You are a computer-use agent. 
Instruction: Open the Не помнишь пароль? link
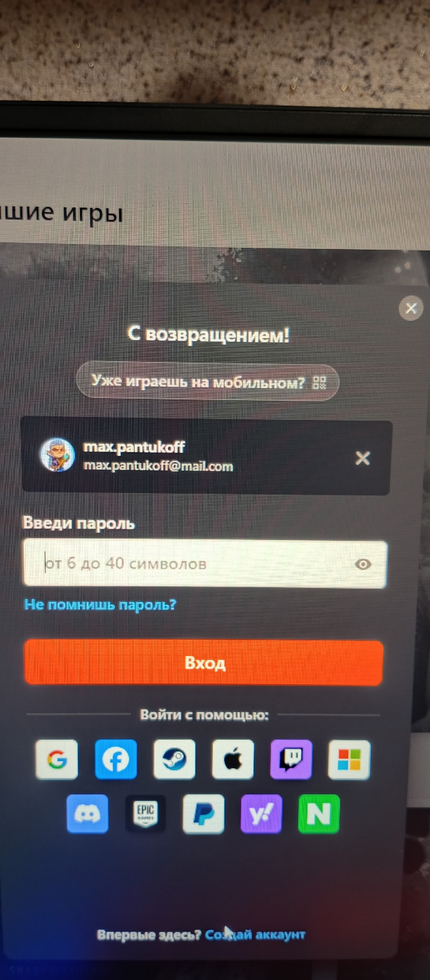click(x=100, y=605)
